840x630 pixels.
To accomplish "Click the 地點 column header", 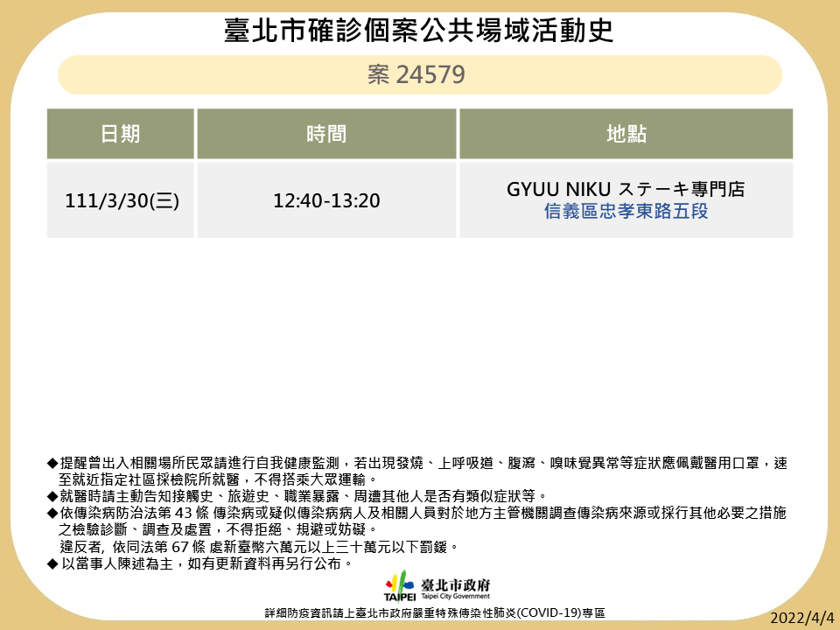I will click(626, 134).
